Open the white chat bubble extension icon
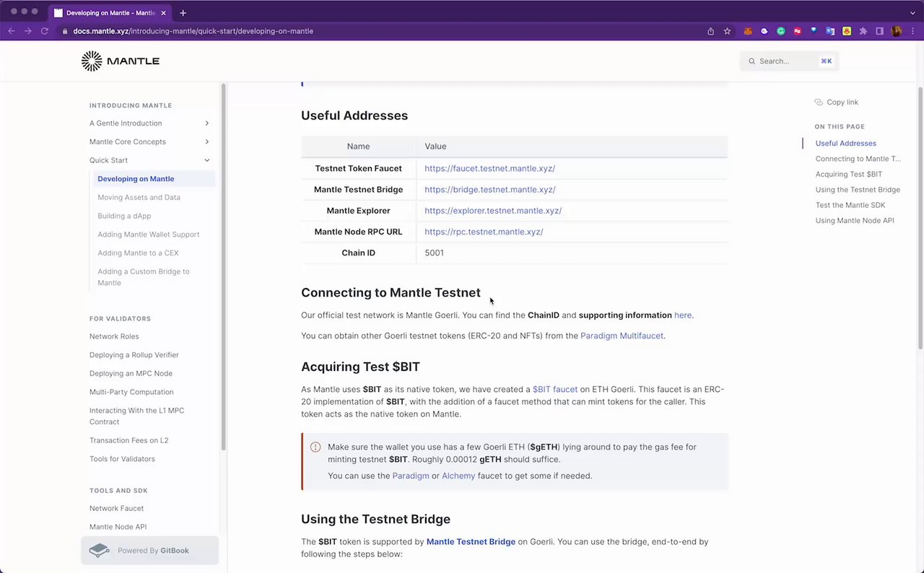Screen dimensions: 924x573 click(764, 31)
